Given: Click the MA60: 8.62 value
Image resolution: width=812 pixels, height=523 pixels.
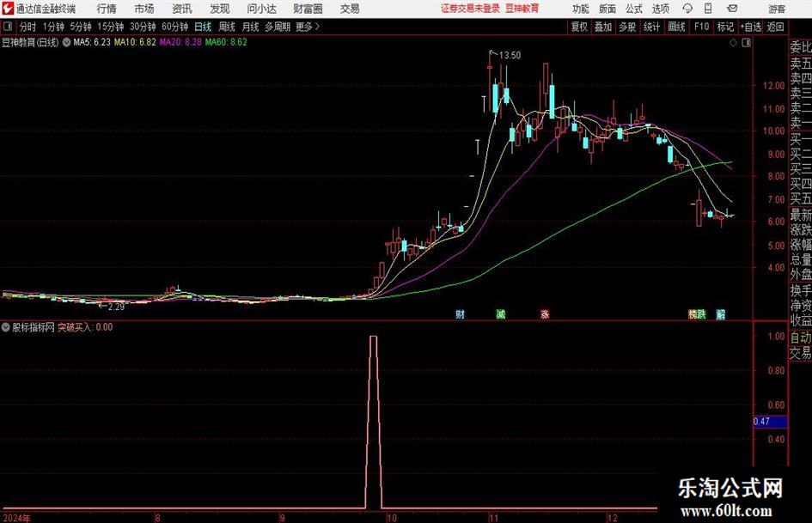Looking at the screenshot, I should (x=226, y=42).
